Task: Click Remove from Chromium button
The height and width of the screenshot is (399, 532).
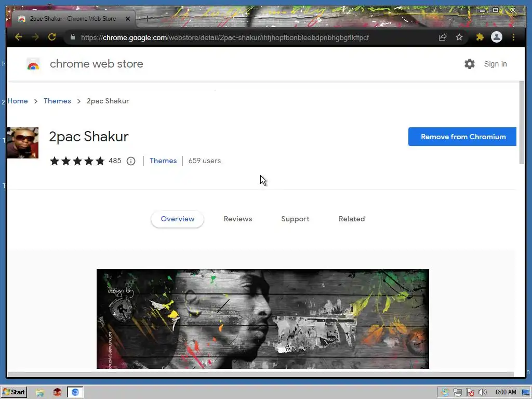Action: (462, 137)
